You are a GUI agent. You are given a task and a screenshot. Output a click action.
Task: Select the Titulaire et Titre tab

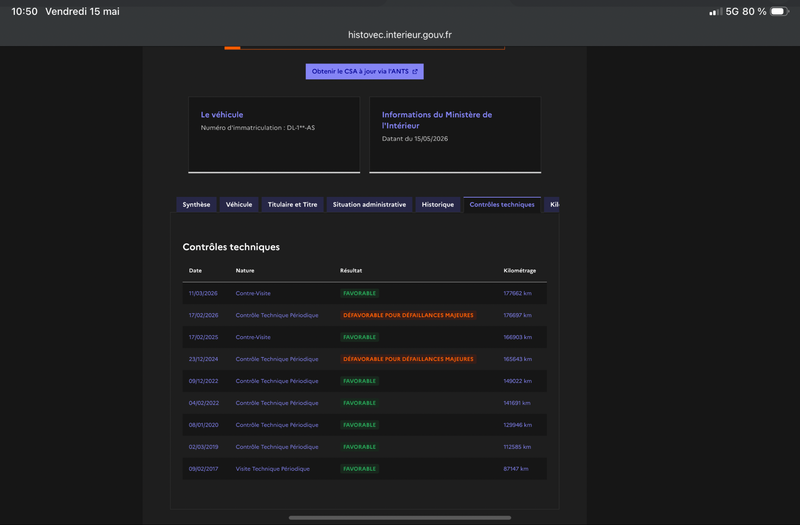(x=292, y=205)
